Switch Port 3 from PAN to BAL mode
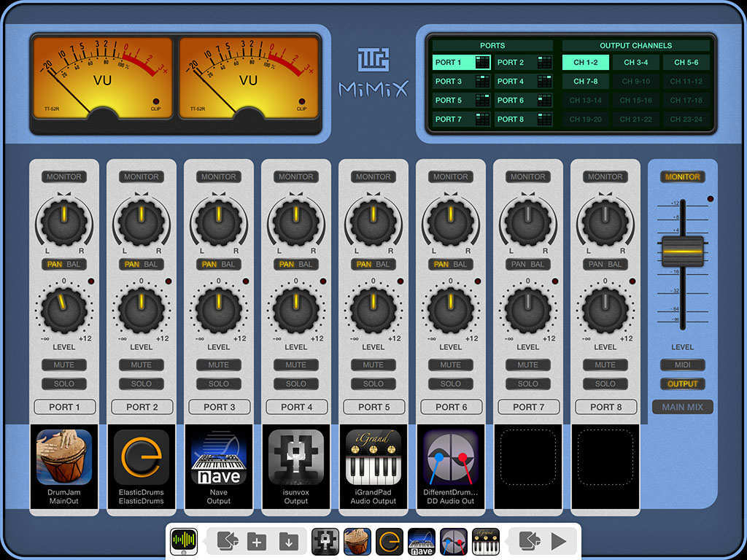The image size is (747, 560). click(x=228, y=264)
